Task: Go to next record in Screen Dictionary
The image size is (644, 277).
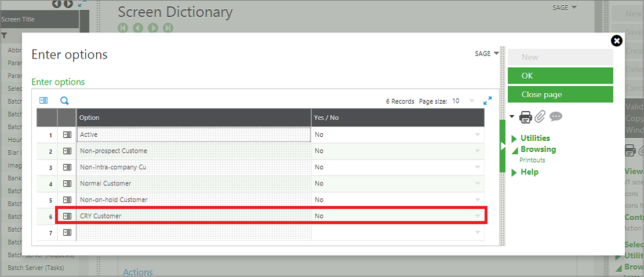Action: (x=152, y=28)
